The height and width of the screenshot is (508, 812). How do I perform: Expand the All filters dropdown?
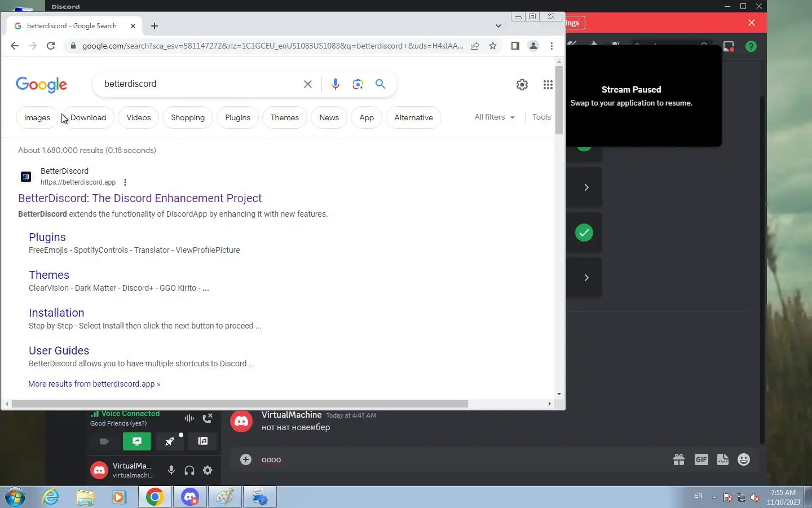click(x=495, y=117)
